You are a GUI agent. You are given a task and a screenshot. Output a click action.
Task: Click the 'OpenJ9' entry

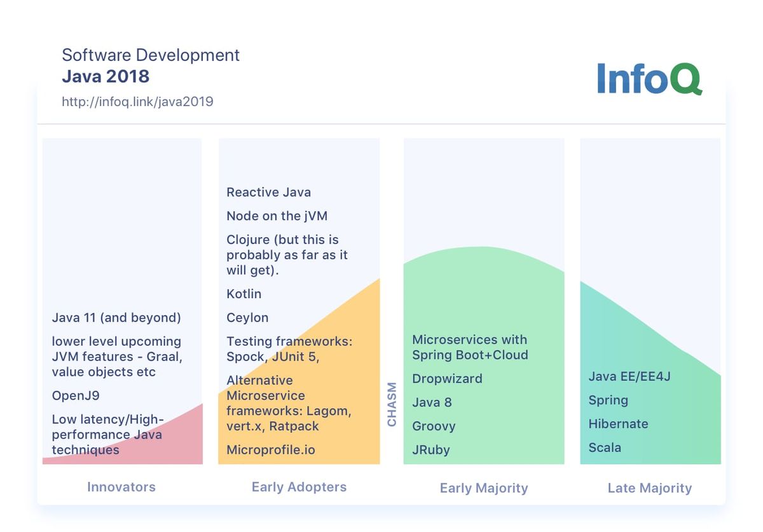(76, 396)
